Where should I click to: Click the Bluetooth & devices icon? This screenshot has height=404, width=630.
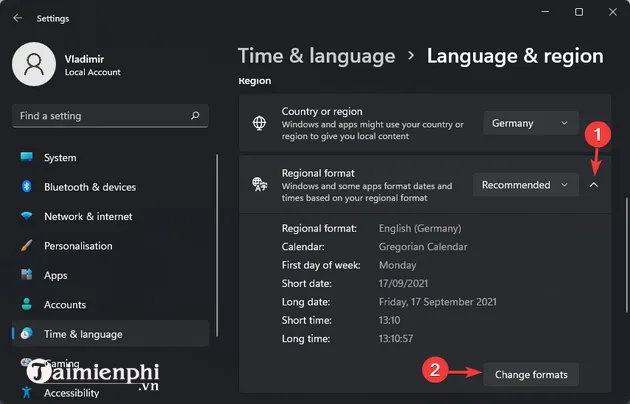coord(26,187)
